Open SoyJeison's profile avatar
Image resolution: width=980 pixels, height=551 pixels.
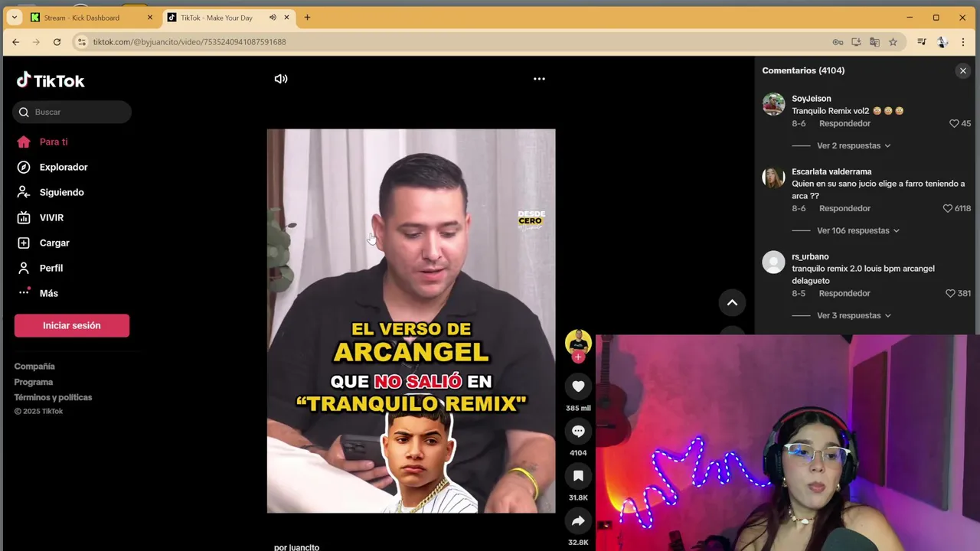click(773, 104)
